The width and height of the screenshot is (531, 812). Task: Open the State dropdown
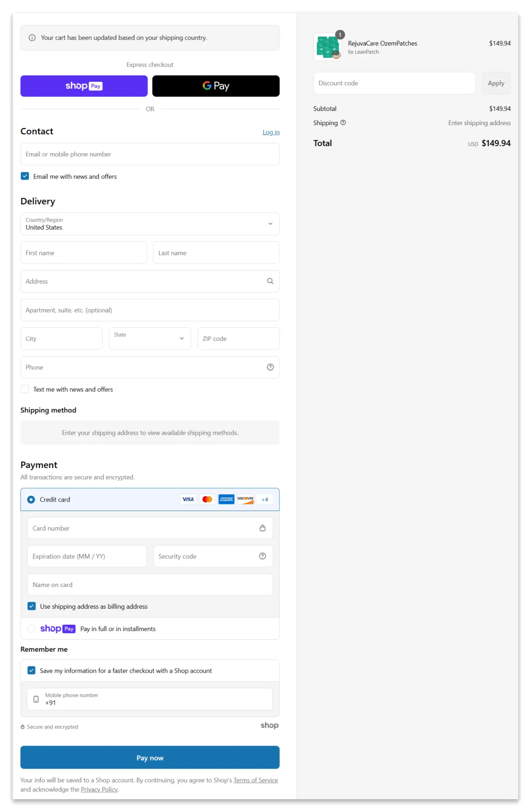tap(150, 338)
